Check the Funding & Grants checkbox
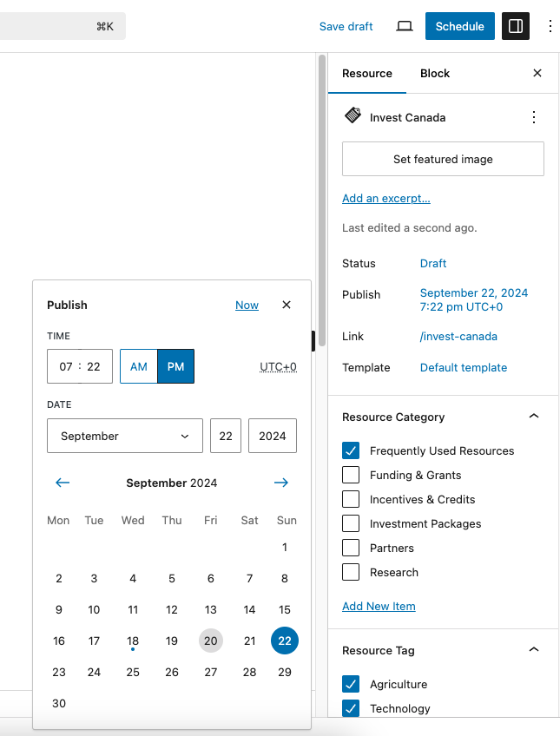The height and width of the screenshot is (736, 560). [351, 475]
